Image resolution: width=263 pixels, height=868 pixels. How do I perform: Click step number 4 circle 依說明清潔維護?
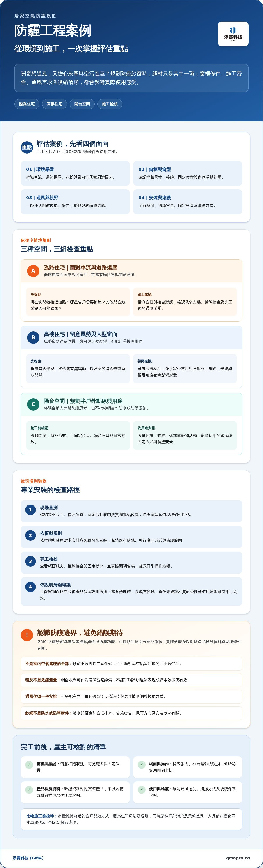30,587
